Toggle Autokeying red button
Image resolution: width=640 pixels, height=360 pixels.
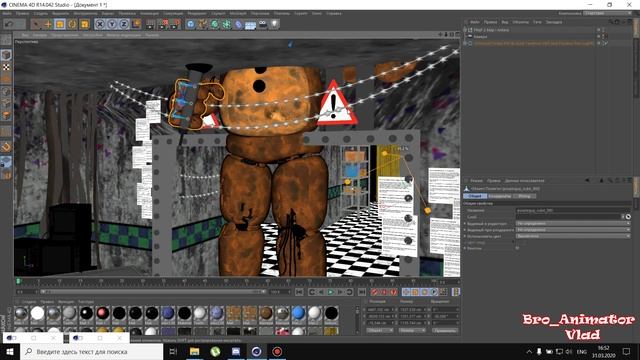pyautogui.click(x=384, y=292)
